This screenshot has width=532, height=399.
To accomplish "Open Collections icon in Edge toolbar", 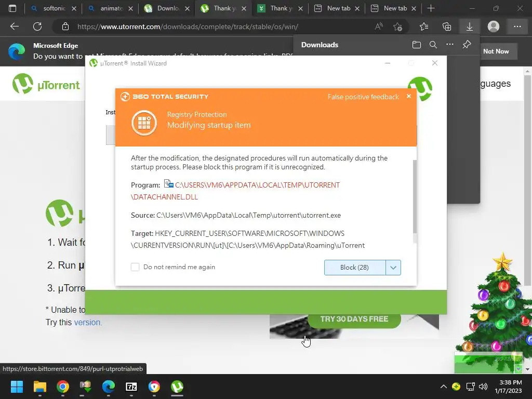I will [x=447, y=26].
